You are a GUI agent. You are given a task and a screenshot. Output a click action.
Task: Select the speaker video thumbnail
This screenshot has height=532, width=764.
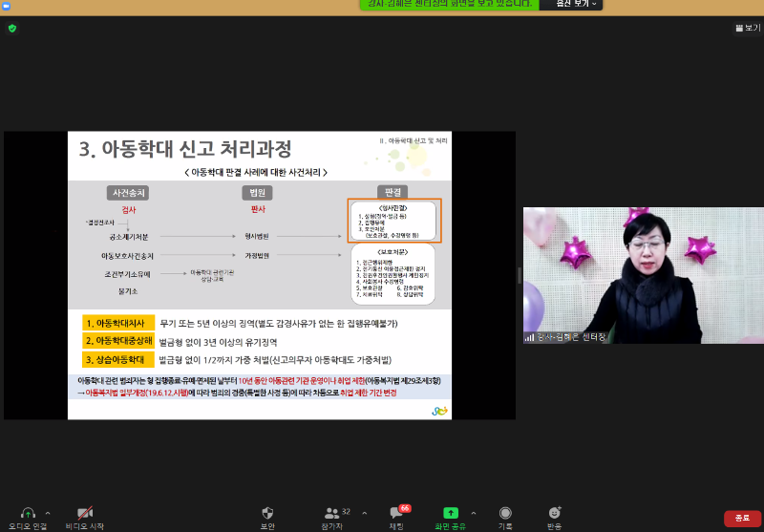click(643, 275)
